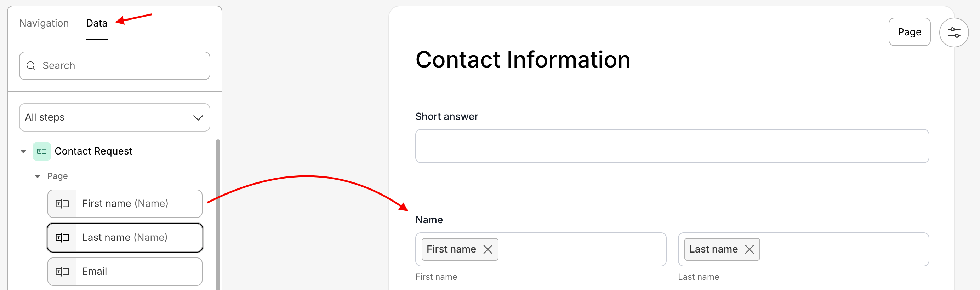Select Last name (Name) data item
980x290 pixels.
click(138, 238)
